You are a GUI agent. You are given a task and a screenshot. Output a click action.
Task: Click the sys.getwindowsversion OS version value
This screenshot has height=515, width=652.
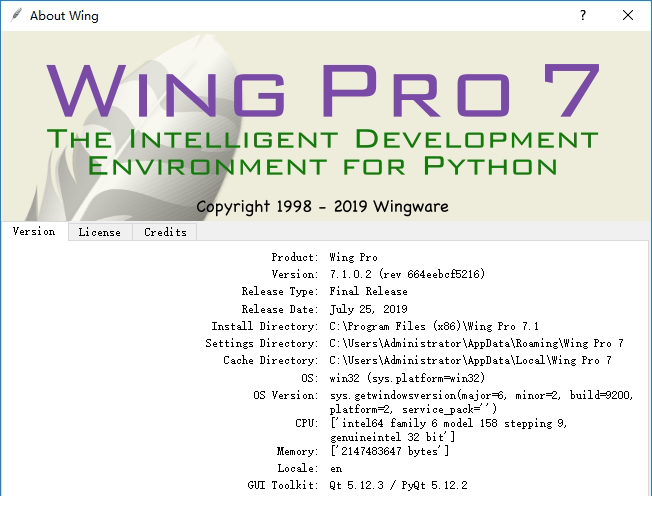tap(481, 402)
